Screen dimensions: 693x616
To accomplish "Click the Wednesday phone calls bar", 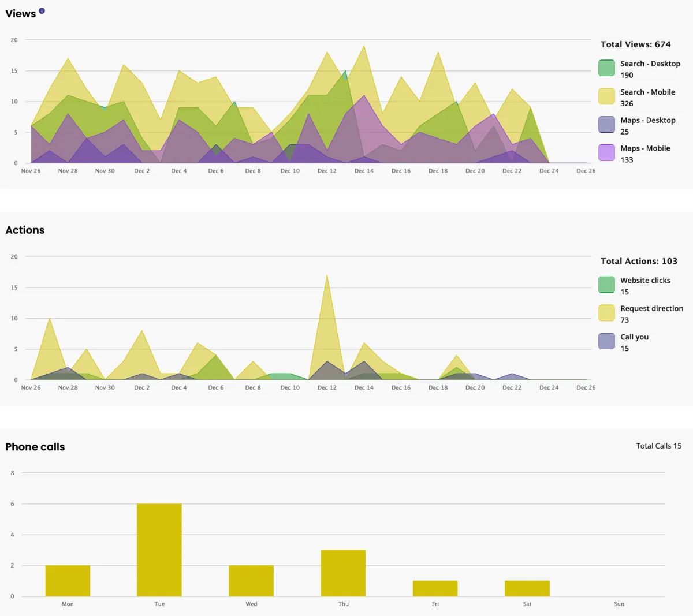I will click(251, 581).
